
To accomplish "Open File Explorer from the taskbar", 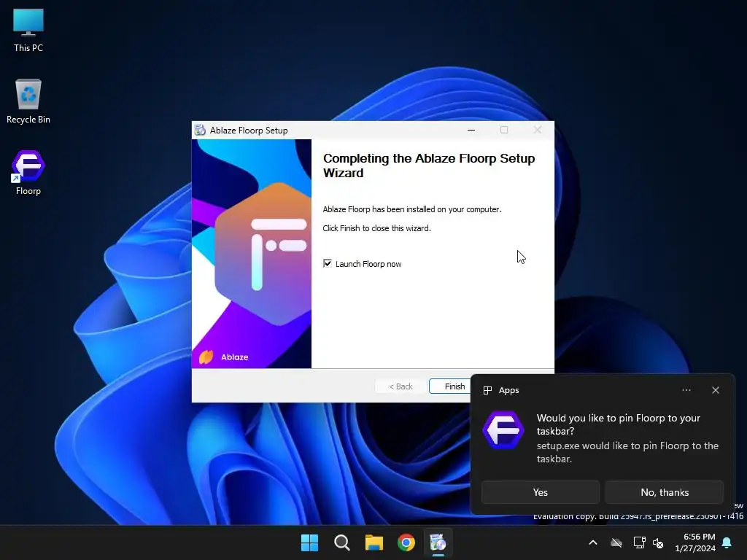I will click(x=374, y=542).
